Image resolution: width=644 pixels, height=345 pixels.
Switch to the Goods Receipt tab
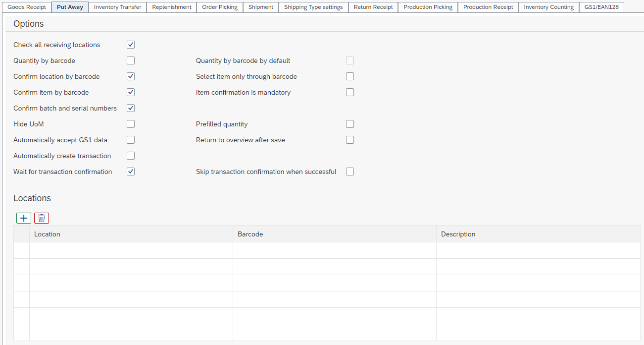pos(27,7)
